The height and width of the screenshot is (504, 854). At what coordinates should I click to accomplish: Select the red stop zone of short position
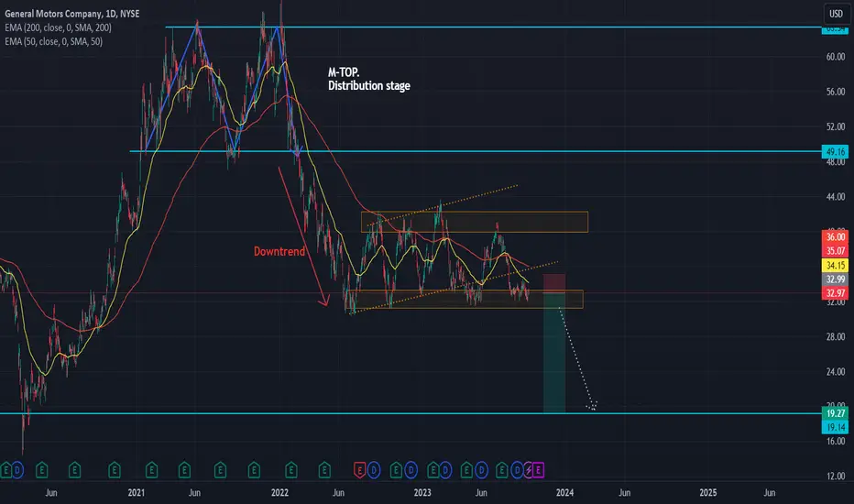[554, 283]
